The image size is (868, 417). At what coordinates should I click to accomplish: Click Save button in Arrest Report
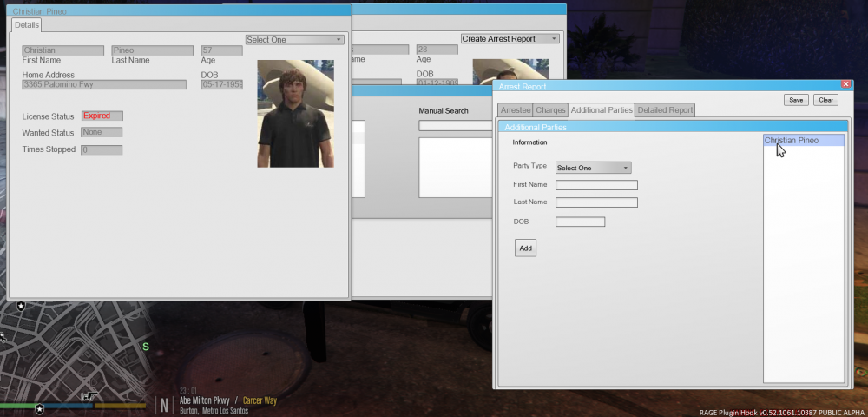click(796, 100)
